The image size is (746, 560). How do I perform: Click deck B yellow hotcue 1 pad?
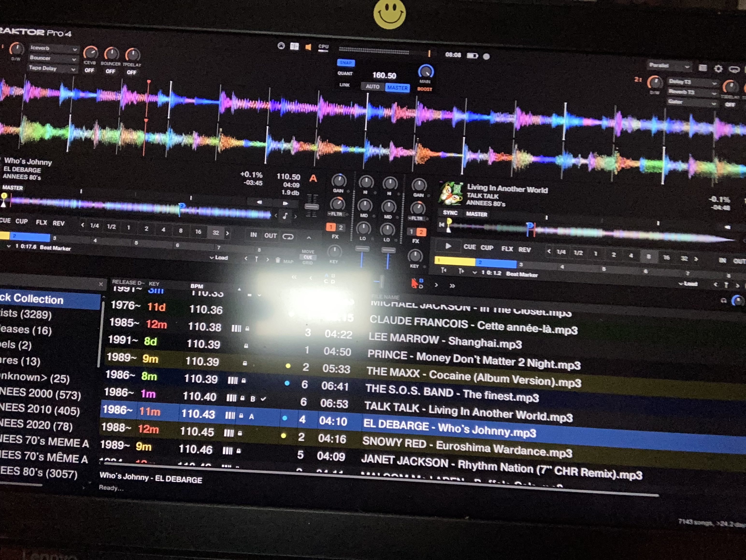click(x=455, y=261)
